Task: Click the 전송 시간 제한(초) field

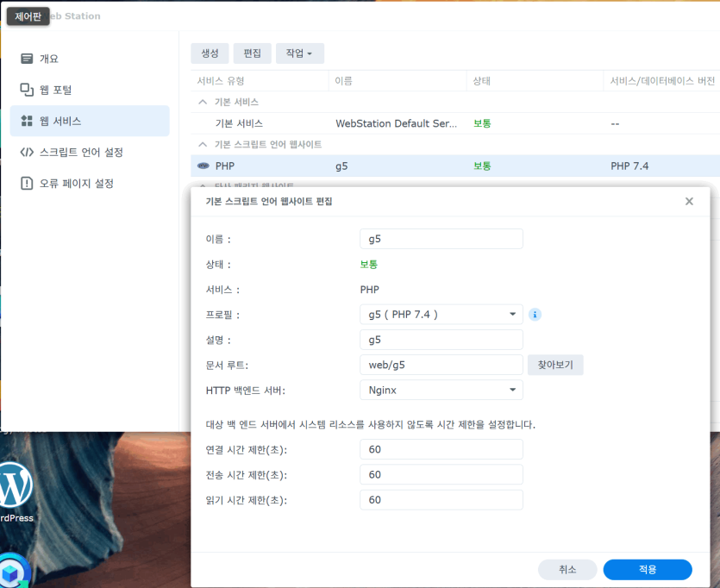Action: tap(441, 474)
